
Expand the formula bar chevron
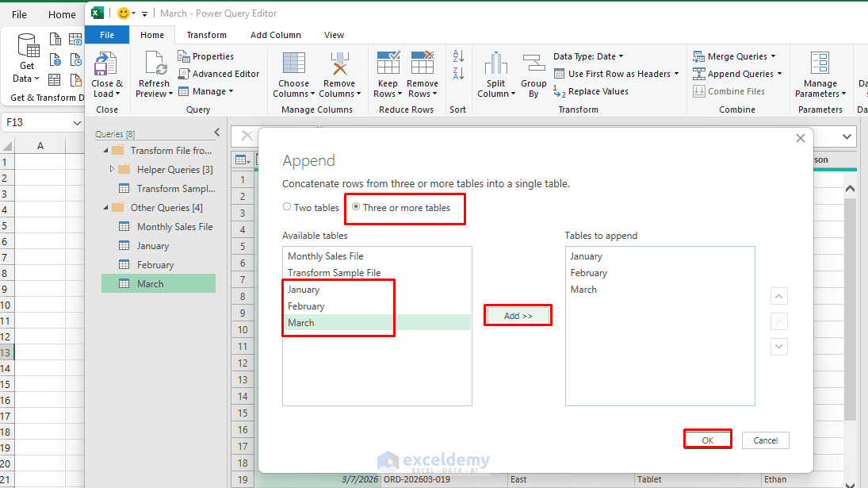coord(847,136)
